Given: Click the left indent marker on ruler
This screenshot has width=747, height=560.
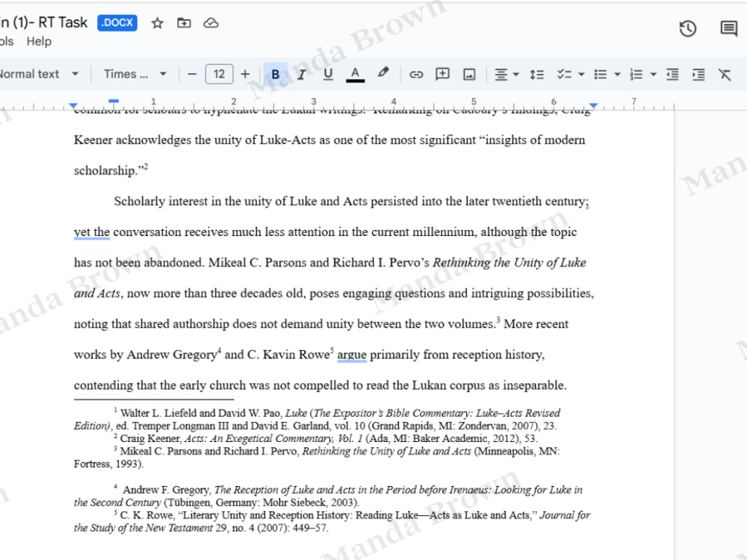Looking at the screenshot, I should (x=73, y=106).
